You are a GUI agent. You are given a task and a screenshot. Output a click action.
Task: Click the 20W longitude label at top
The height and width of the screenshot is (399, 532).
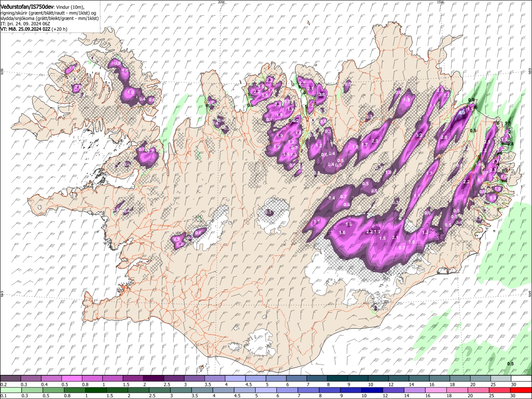point(221,2)
